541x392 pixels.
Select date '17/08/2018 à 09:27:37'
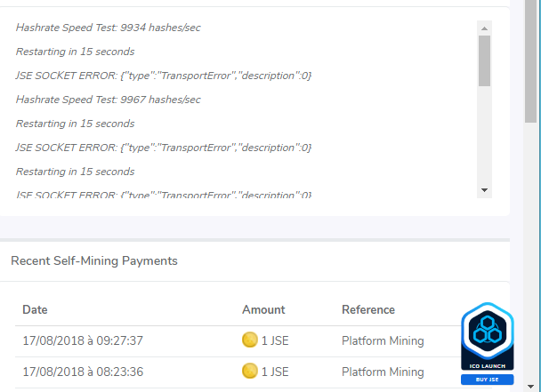click(x=83, y=340)
